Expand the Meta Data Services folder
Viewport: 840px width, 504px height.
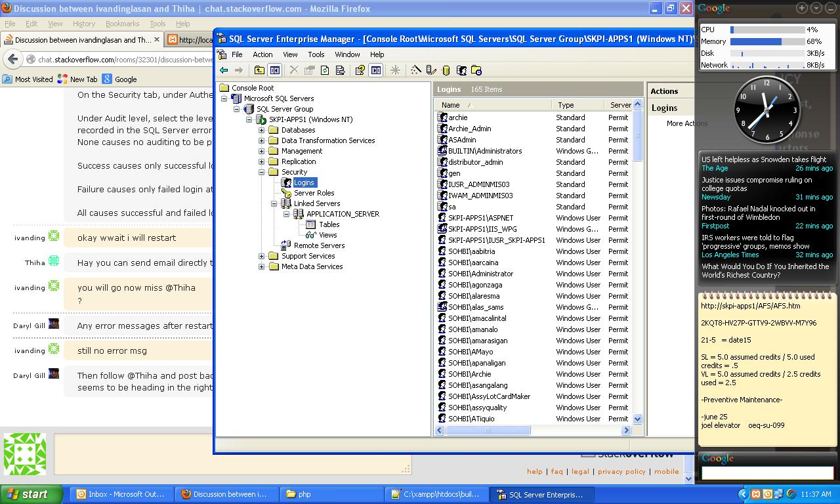[261, 266]
